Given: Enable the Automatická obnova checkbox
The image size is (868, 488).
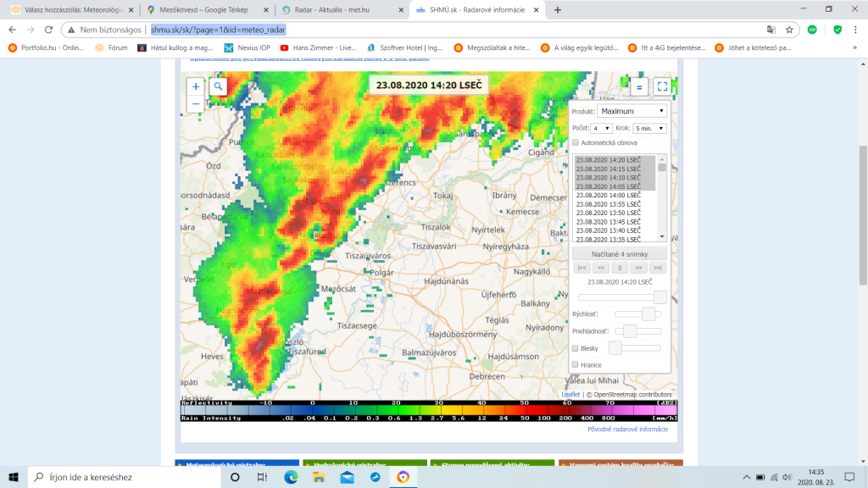Looking at the screenshot, I should [576, 142].
